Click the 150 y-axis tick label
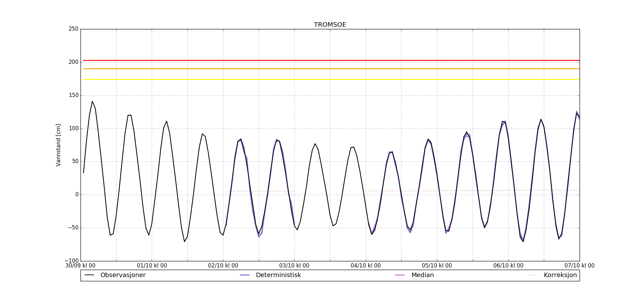Viewport: 644px width, 290px height. 73,95
